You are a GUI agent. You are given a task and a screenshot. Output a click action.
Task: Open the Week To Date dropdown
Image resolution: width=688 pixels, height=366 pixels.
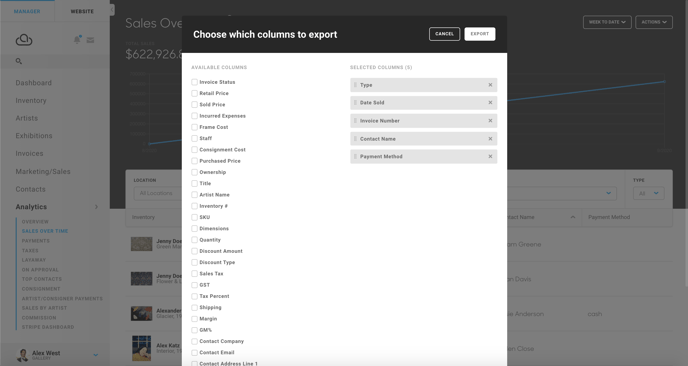pos(607,22)
